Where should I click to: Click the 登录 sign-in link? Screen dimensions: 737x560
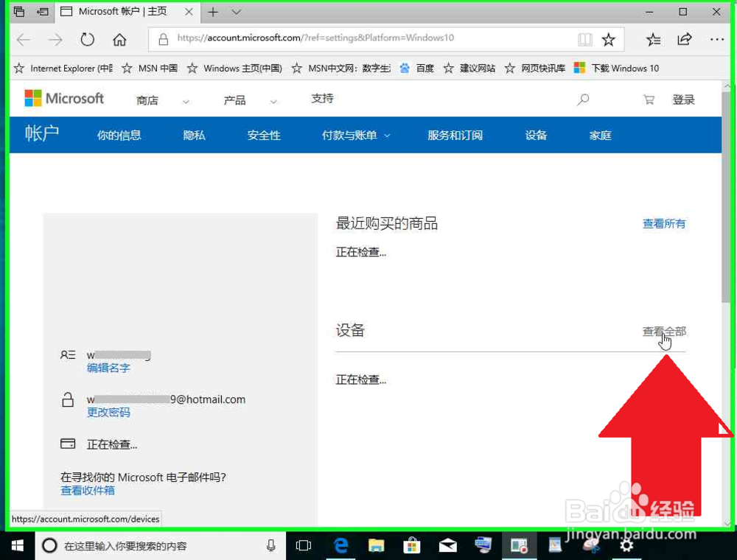pyautogui.click(x=683, y=99)
